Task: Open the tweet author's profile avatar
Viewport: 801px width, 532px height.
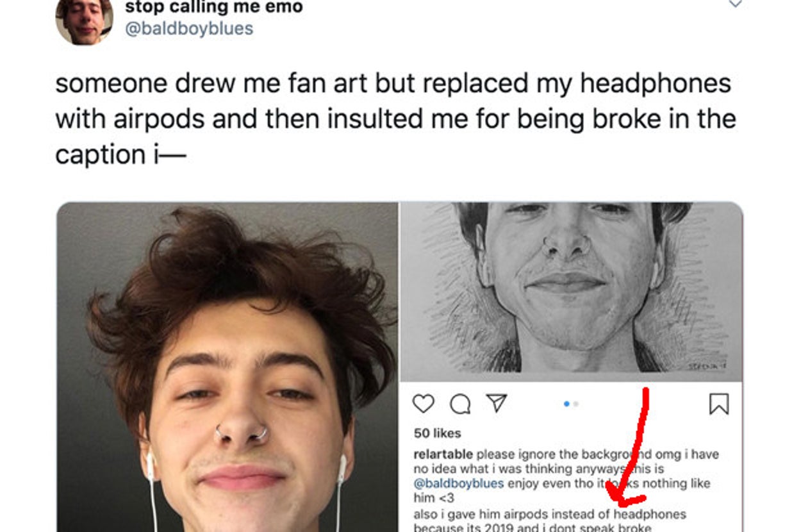Action: (84, 21)
